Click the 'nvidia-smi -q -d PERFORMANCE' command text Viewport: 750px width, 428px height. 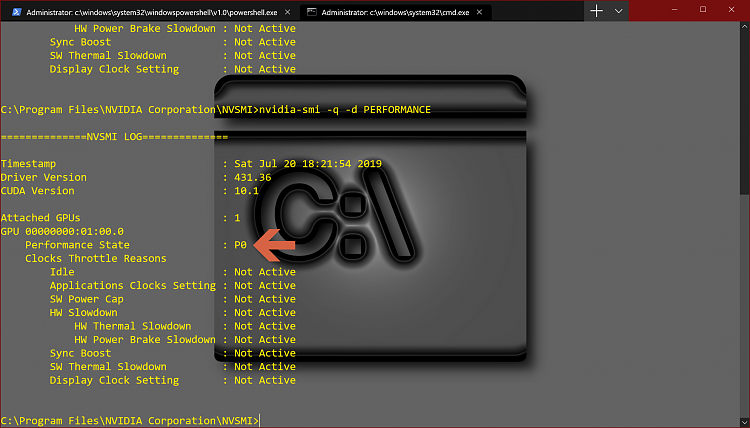[x=345, y=110]
